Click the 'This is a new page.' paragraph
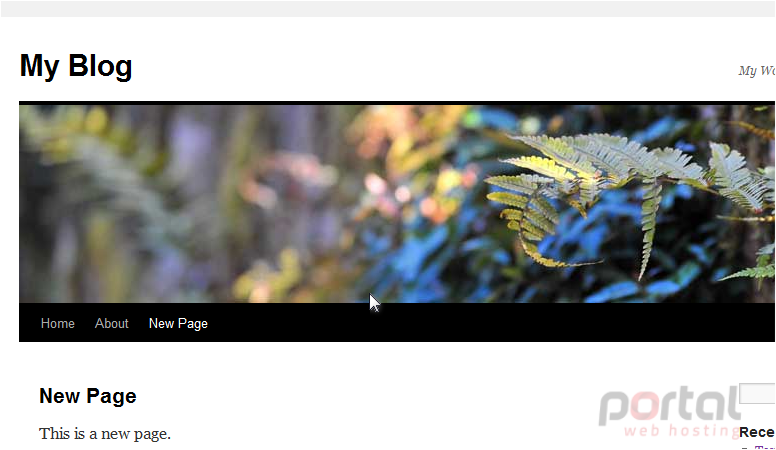This screenshot has width=776, height=450. [x=105, y=434]
